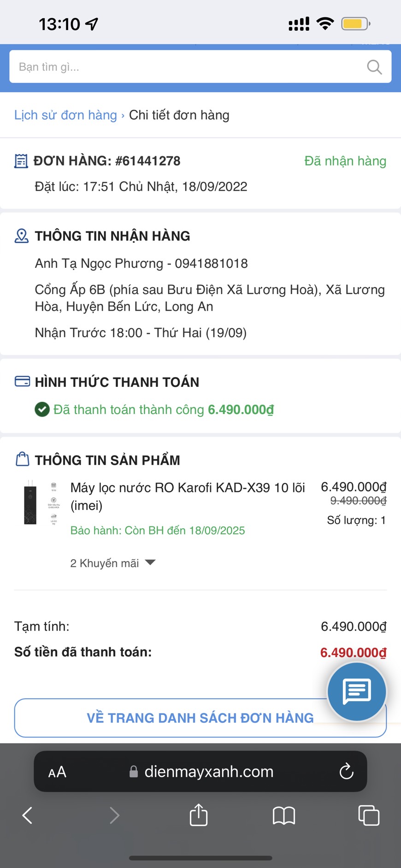The image size is (401, 868).
Task: Expand the 2 Khuyến mãi dropdown
Action: pyautogui.click(x=113, y=563)
